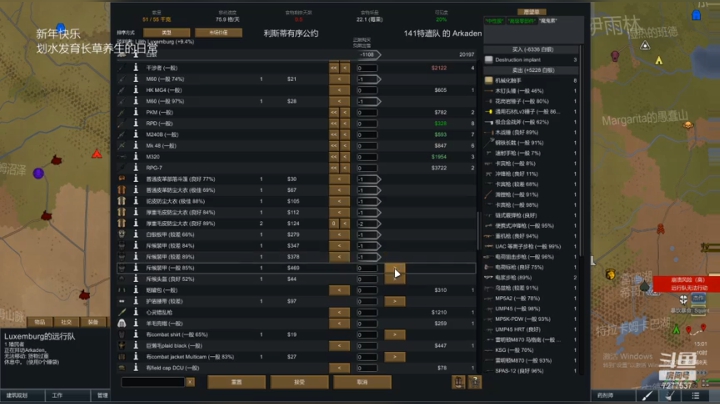Image resolution: width=720 pixels, height=404 pixels.
Task: Click > arrow on combat shirt row
Action: pyautogui.click(x=395, y=334)
